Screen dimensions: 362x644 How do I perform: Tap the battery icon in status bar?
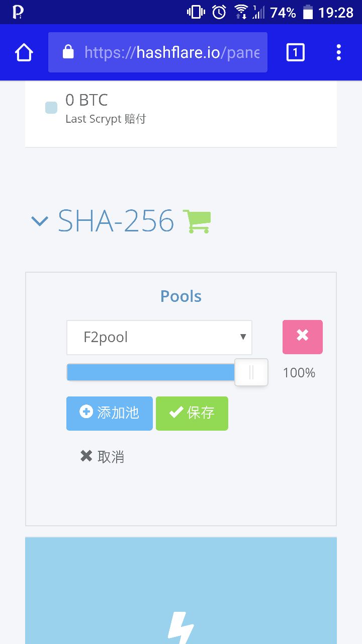tap(308, 12)
